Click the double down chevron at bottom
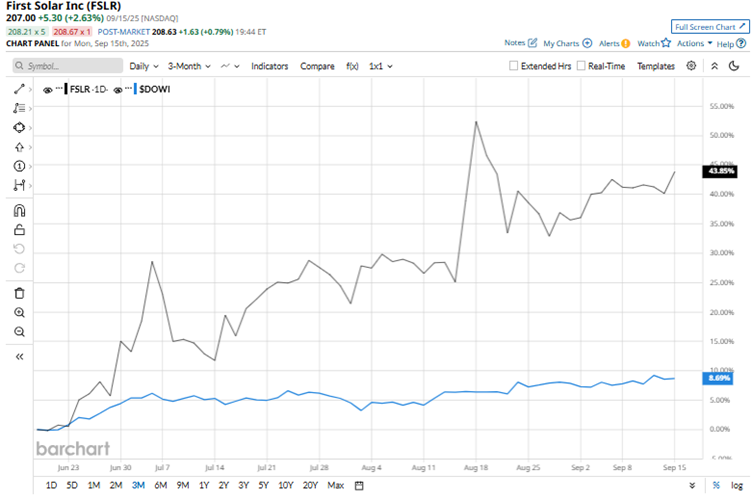The width and height of the screenshot is (752, 500). click(x=692, y=486)
